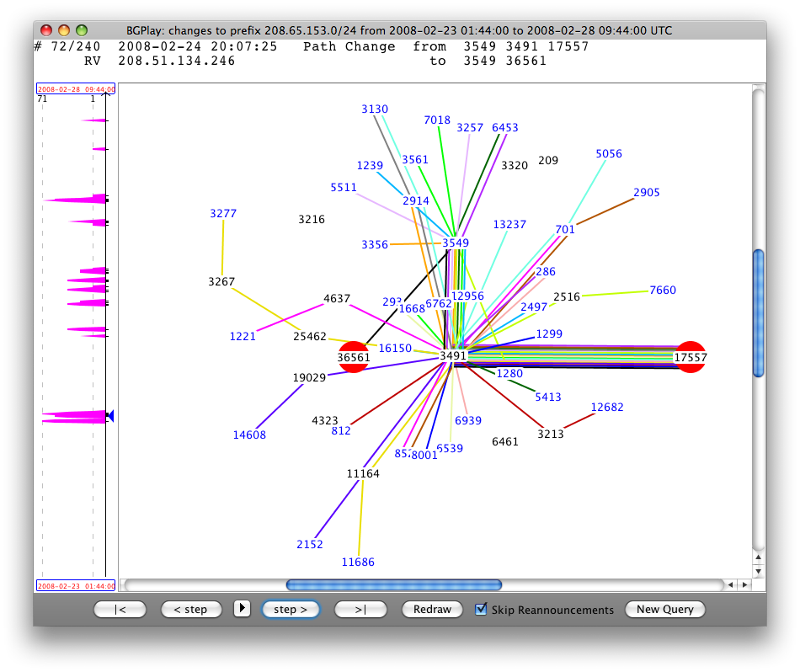Select AS node 11164 in the graph
Image resolution: width=800 pixels, height=672 pixels.
[363, 473]
